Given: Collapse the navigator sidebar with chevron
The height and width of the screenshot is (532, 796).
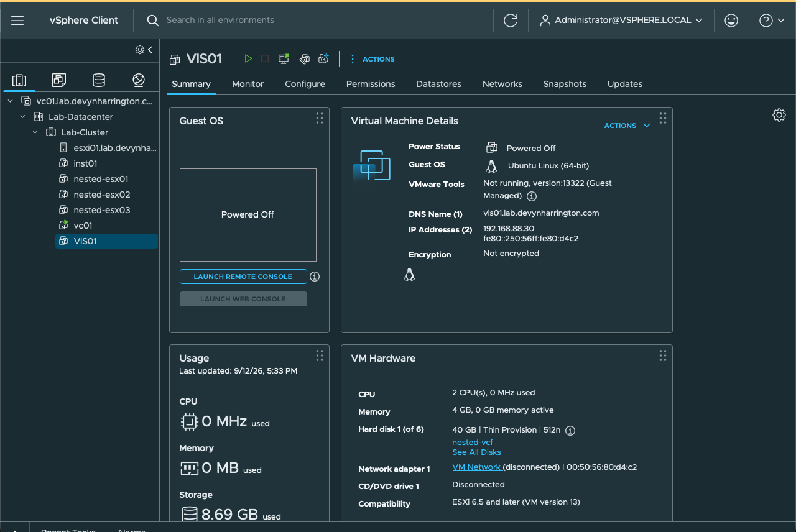Looking at the screenshot, I should click(x=150, y=50).
